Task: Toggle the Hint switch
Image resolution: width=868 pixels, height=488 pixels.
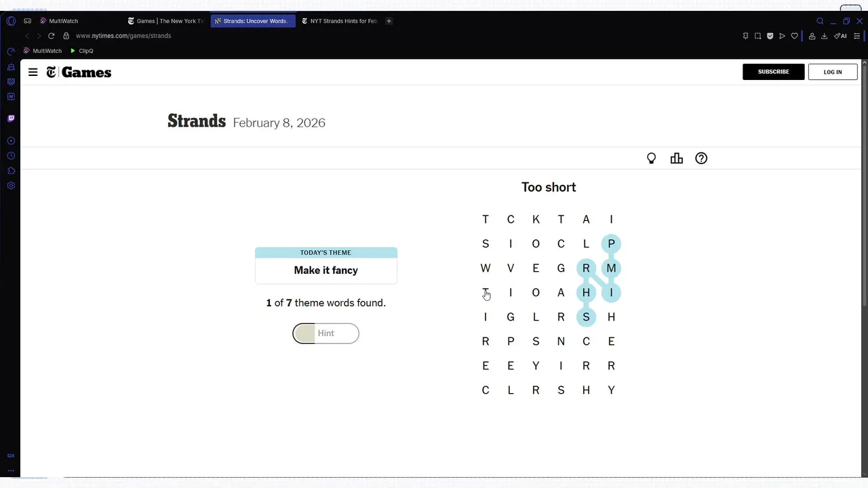Action: (x=325, y=333)
